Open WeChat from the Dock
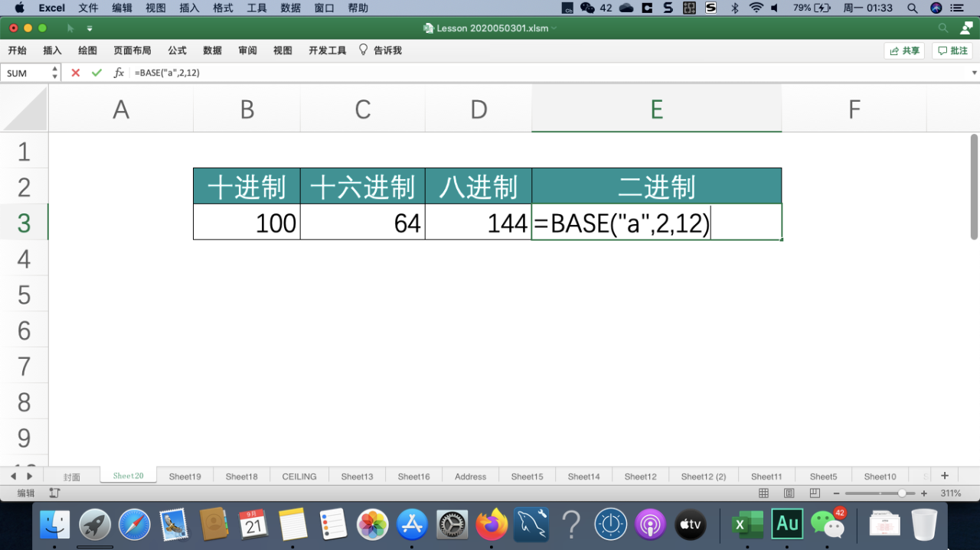Screen dimensions: 980x550 827,525
